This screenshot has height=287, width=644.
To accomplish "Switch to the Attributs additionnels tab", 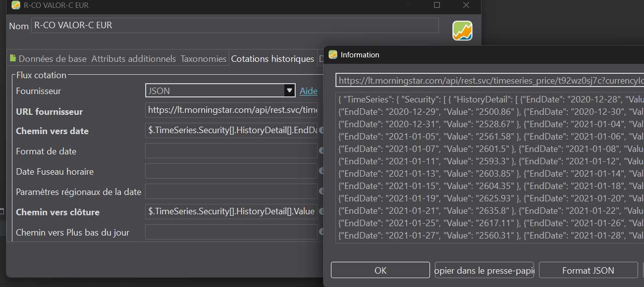I will click(133, 59).
